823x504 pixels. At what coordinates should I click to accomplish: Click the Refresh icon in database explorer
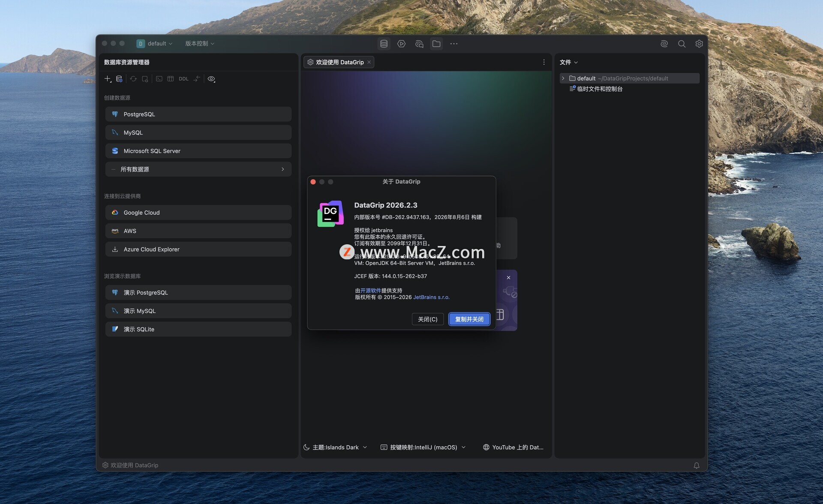[133, 79]
